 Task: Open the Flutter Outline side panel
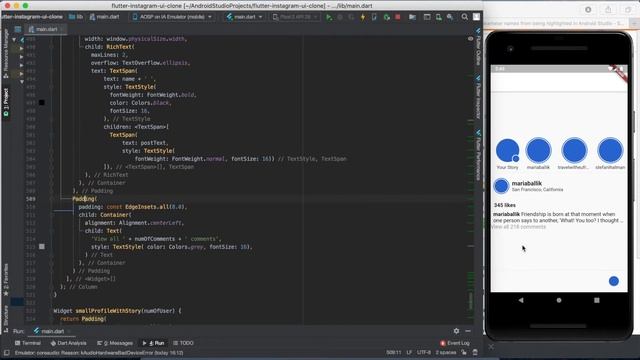point(478,47)
